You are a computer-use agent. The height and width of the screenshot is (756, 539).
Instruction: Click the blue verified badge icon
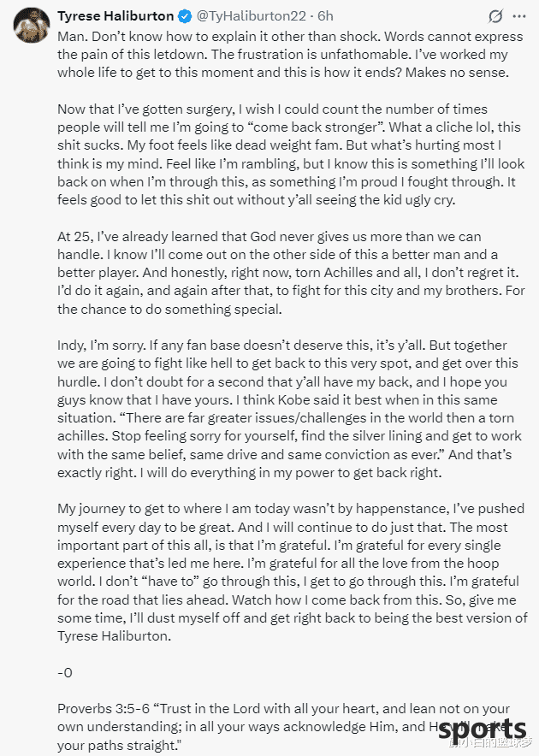pyautogui.click(x=185, y=16)
